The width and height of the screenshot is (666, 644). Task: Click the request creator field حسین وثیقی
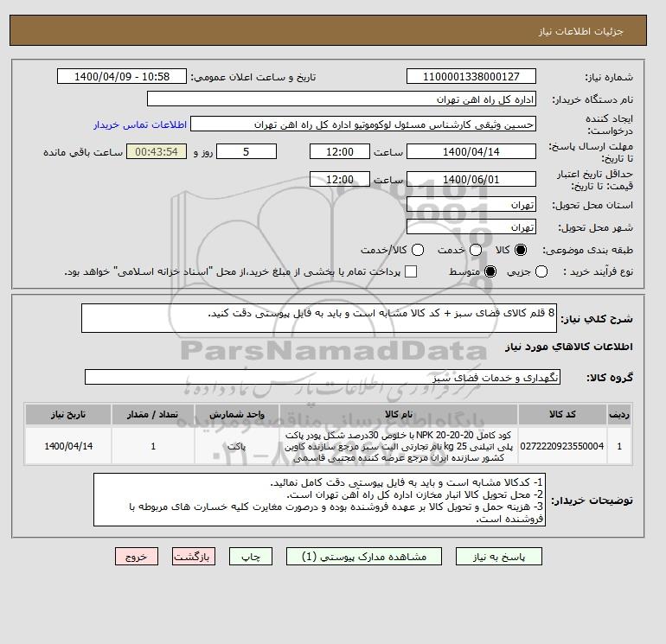tap(363, 124)
